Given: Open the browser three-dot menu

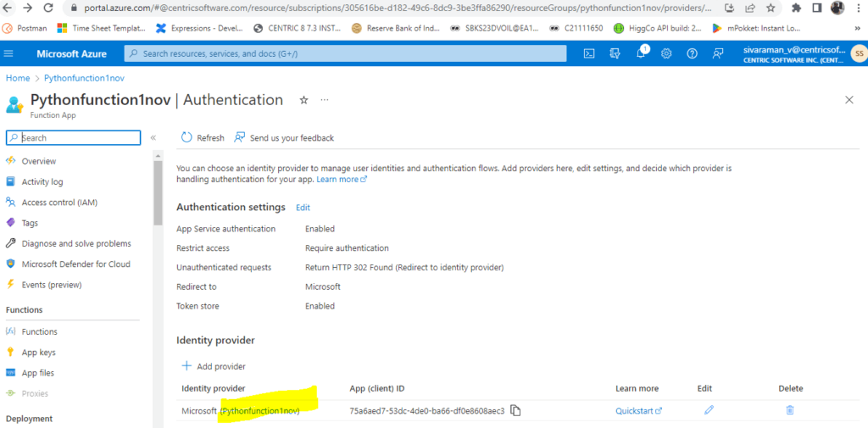Looking at the screenshot, I should point(858,8).
